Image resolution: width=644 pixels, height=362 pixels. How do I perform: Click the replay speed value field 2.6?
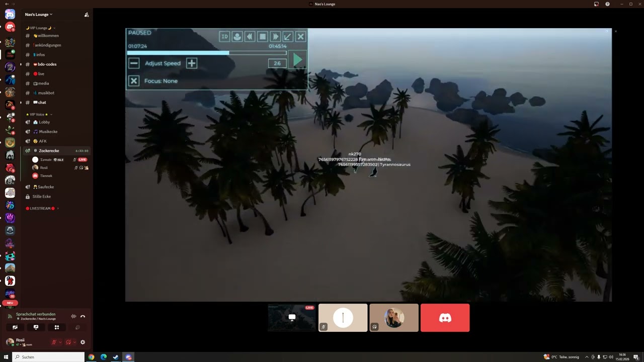coord(277,63)
